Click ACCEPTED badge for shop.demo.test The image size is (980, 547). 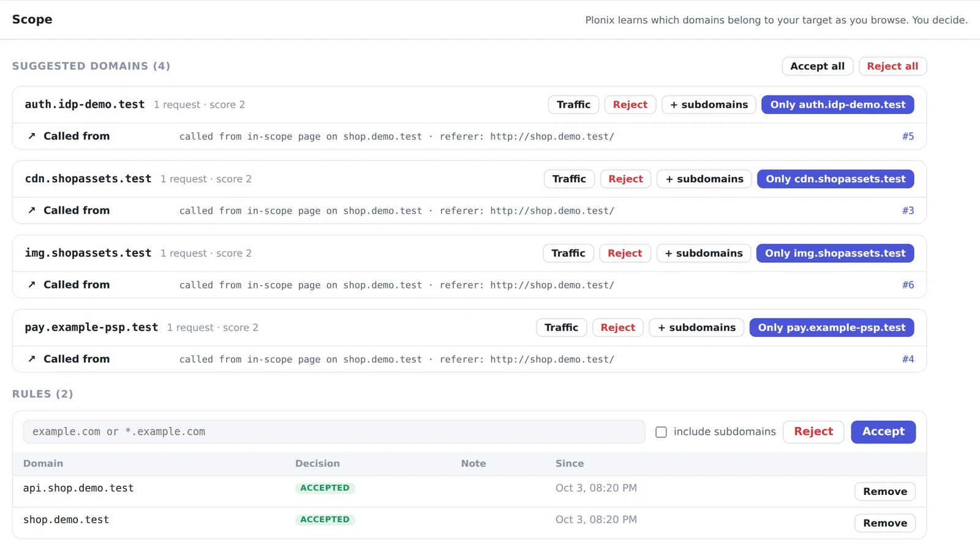(x=325, y=519)
